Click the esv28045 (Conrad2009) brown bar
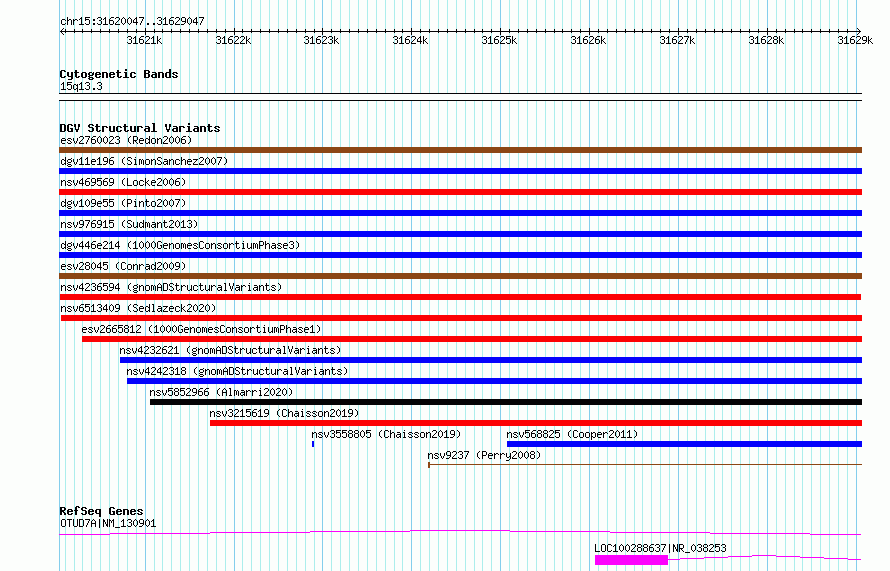890x571 pixels. click(x=460, y=276)
